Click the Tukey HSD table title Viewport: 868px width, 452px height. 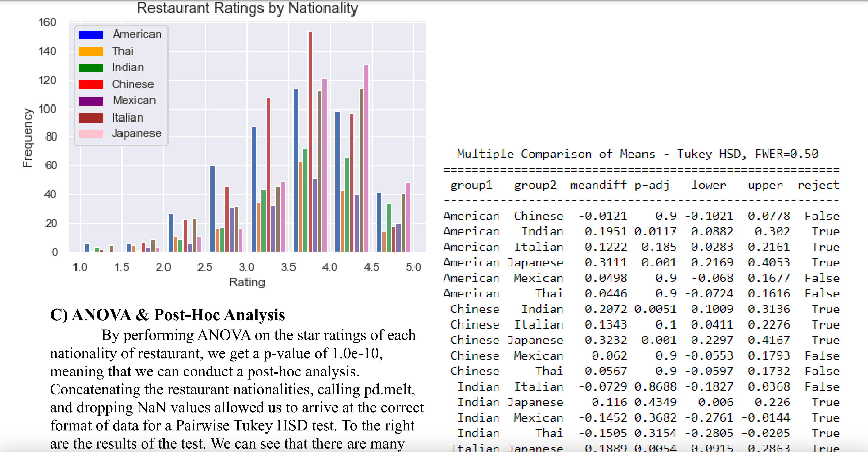638,154
